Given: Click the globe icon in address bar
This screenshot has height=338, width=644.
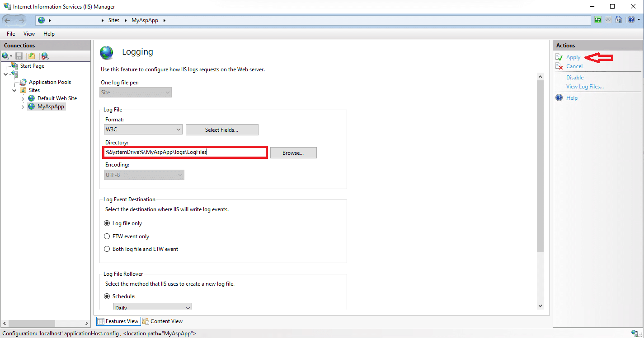Looking at the screenshot, I should pos(42,20).
